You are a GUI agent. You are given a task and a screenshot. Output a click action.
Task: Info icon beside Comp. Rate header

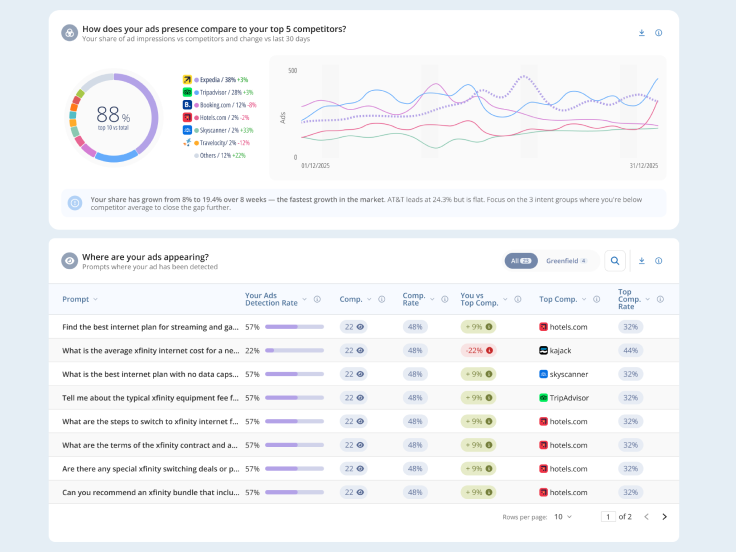(445, 299)
